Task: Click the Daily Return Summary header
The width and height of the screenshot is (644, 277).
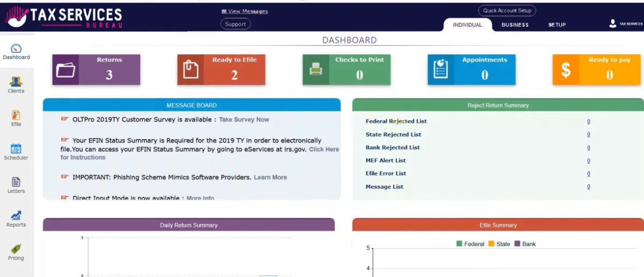Action: point(189,225)
